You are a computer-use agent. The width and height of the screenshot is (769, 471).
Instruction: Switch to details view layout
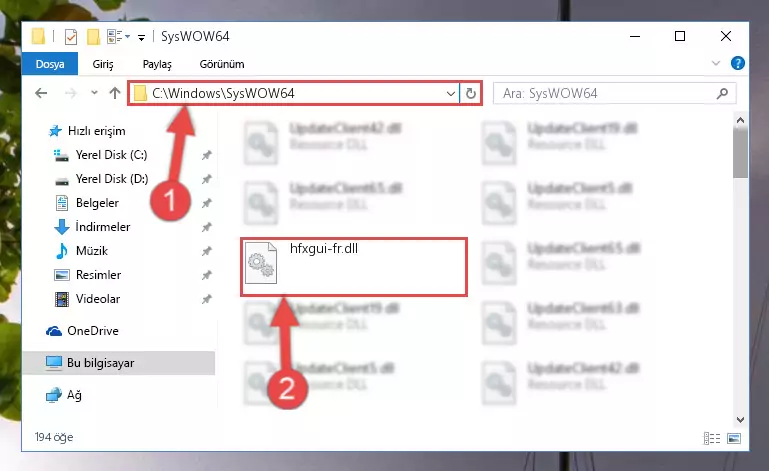(x=712, y=438)
